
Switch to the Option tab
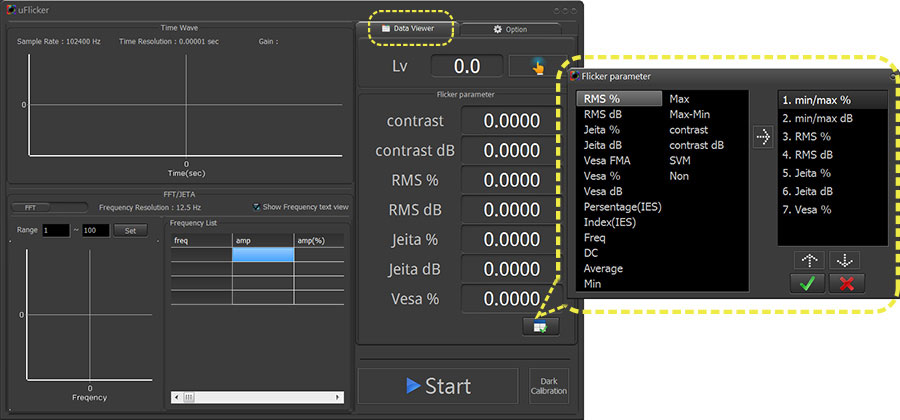(510, 29)
